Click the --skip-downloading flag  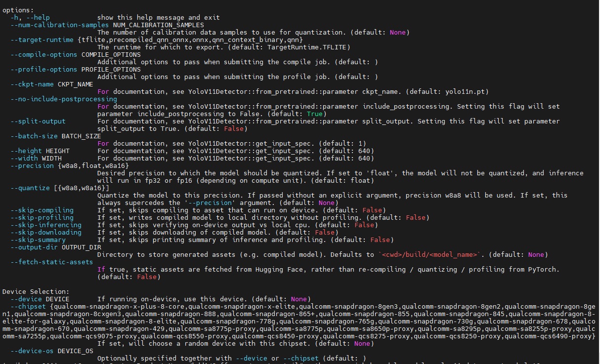coord(46,232)
